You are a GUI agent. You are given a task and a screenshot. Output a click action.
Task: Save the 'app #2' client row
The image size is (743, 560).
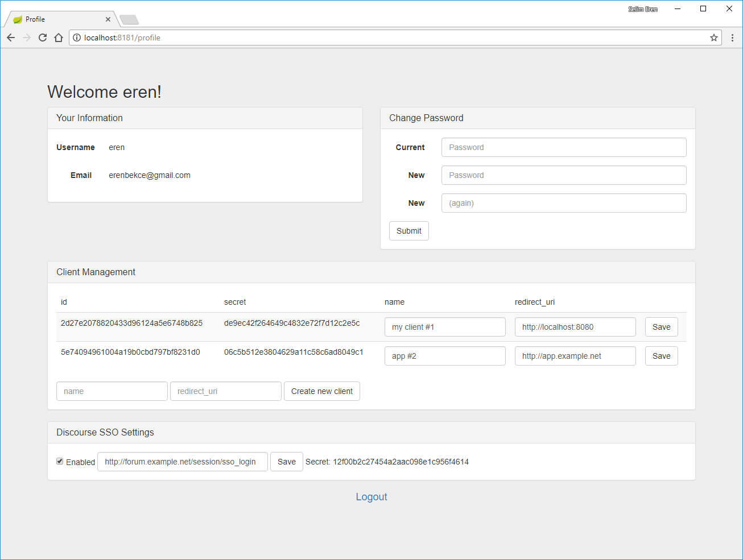(662, 356)
